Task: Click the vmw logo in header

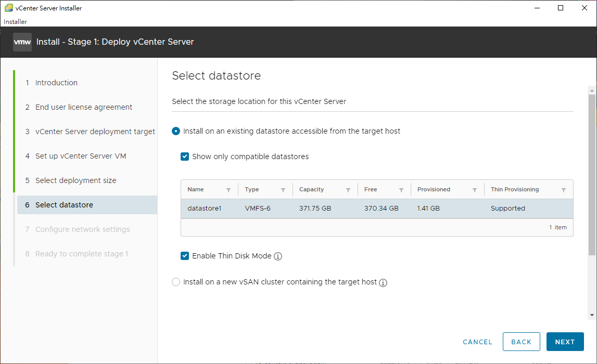Action: tap(22, 42)
